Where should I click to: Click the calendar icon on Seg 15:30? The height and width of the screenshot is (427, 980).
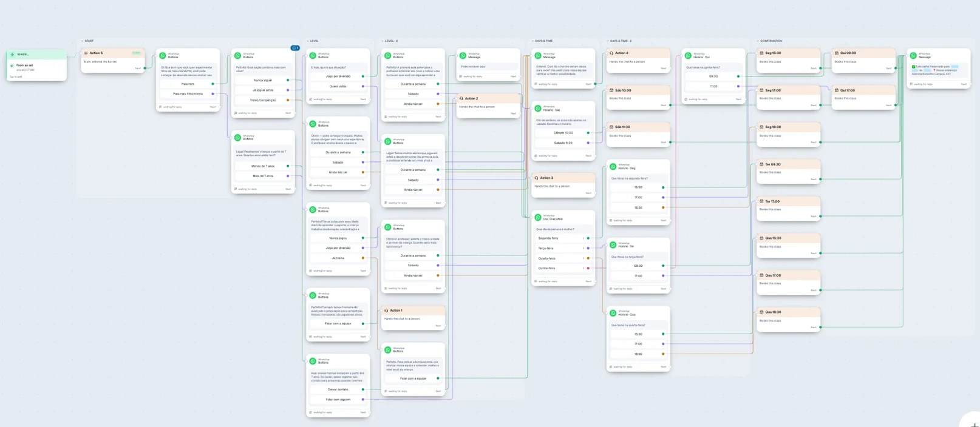761,53
